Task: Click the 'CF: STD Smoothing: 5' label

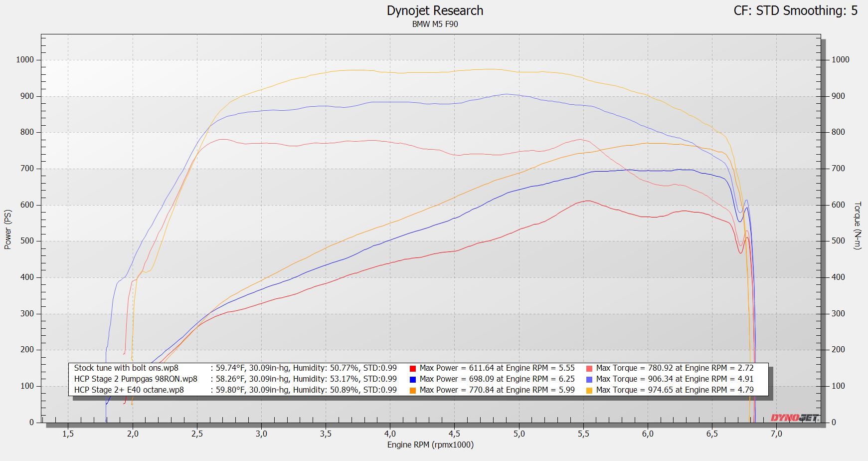Action: click(x=795, y=10)
